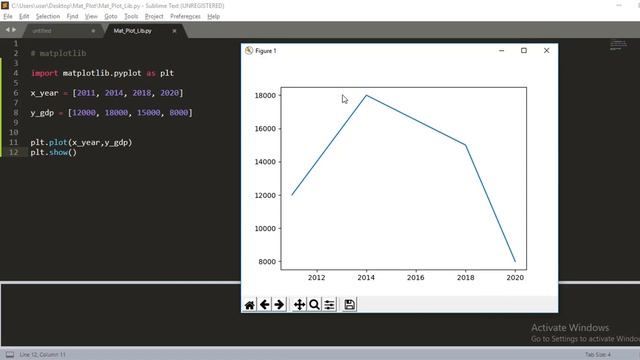The image size is (640, 360).
Task: Reset the plot view with the Home icon
Action: (249, 304)
